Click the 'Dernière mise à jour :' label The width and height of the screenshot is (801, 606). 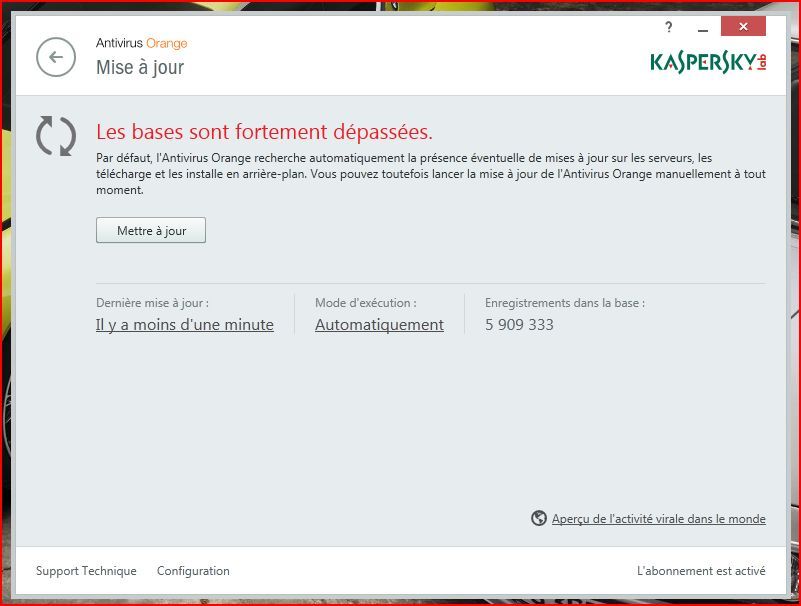[152, 303]
